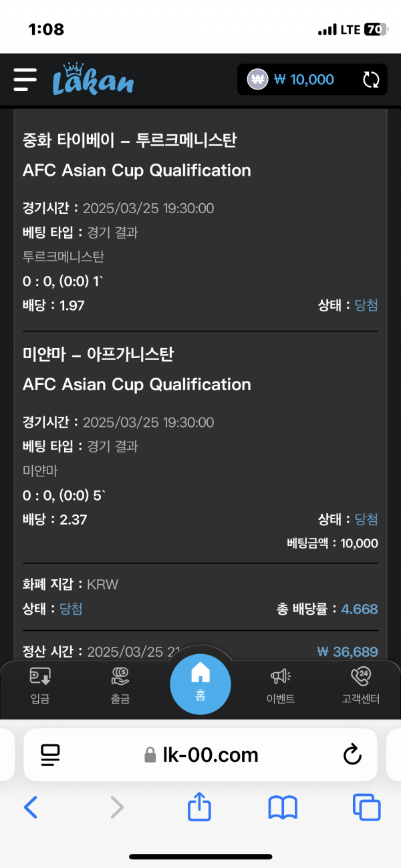
Task: Go to 홈 home button
Action: tap(200, 682)
